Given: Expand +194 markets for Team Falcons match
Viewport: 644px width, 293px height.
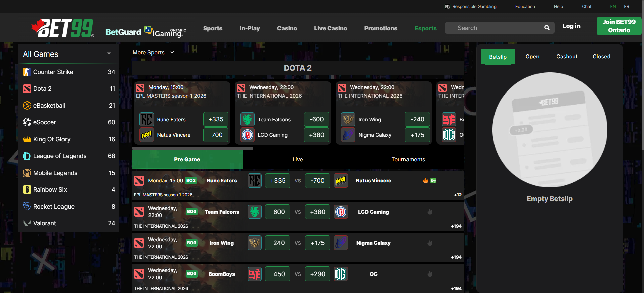Looking at the screenshot, I should pyautogui.click(x=456, y=226).
